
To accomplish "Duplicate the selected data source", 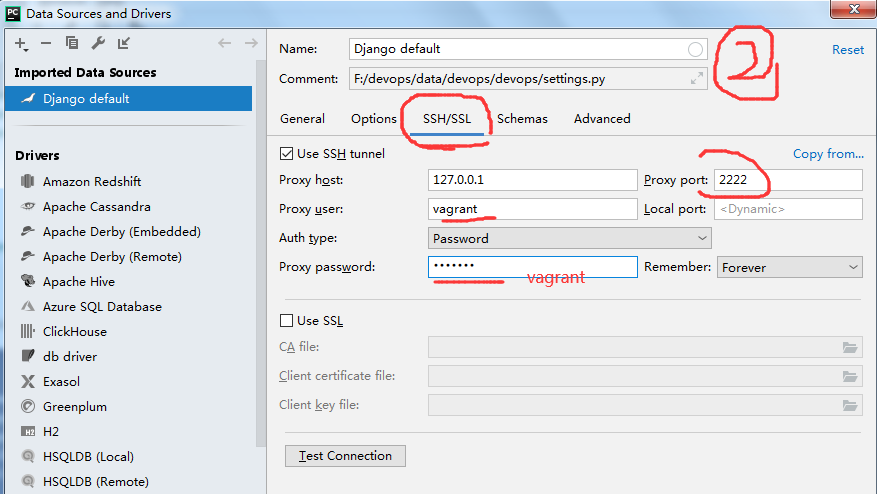I will coord(72,43).
